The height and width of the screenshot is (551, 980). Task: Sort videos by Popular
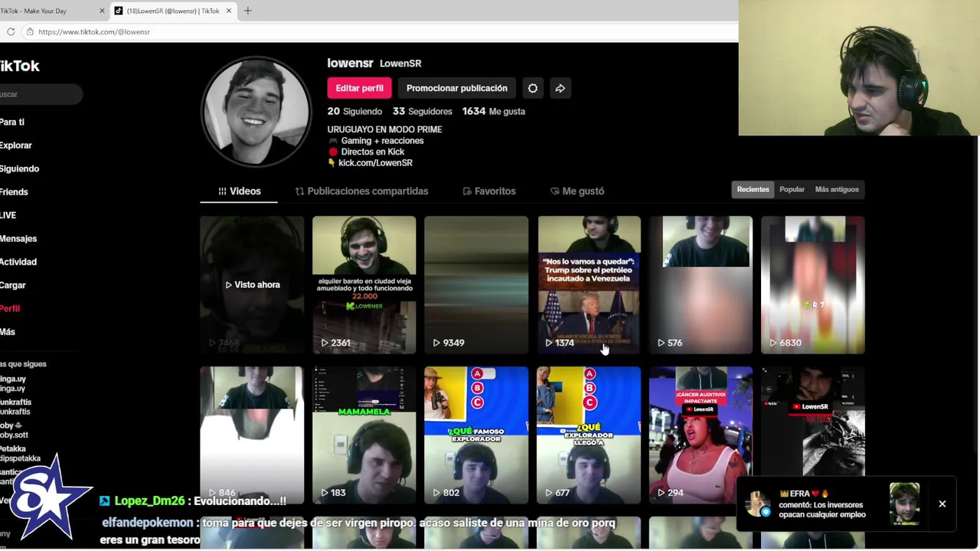click(792, 189)
